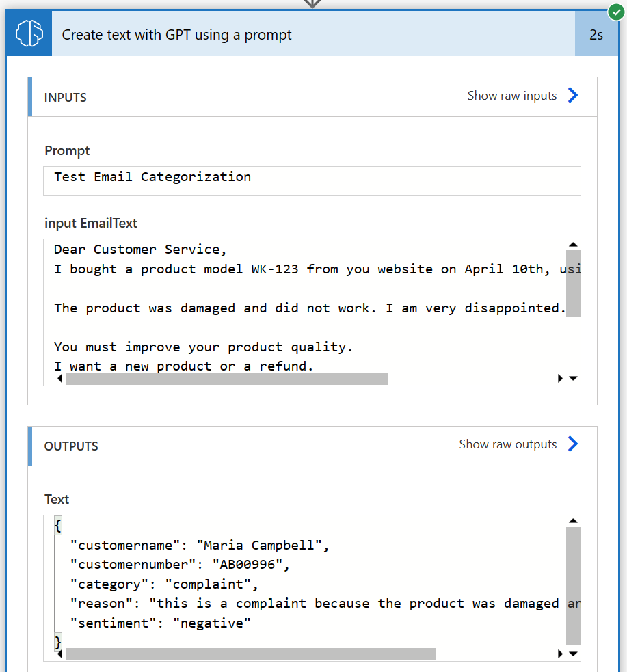Click the green success checkmark badge
627x672 pixels.
pyautogui.click(x=616, y=12)
